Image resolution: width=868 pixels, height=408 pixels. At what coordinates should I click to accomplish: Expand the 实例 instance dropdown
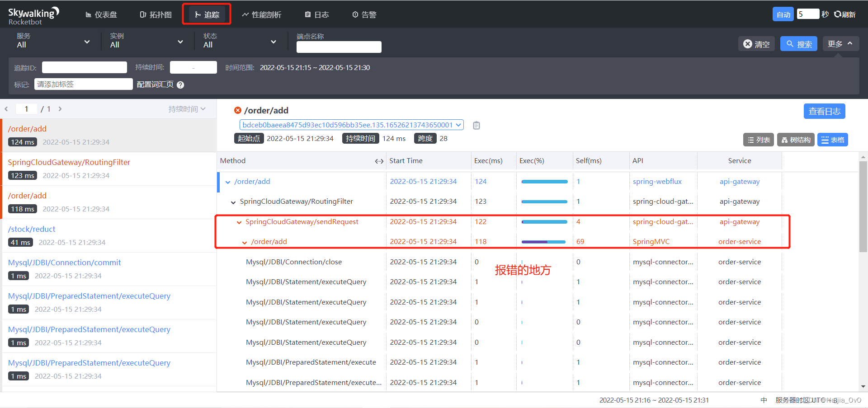pos(147,41)
